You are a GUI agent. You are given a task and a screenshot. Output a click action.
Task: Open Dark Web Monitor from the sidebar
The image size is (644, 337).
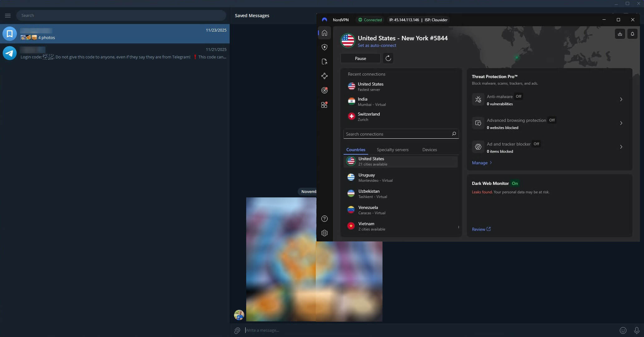click(x=324, y=90)
